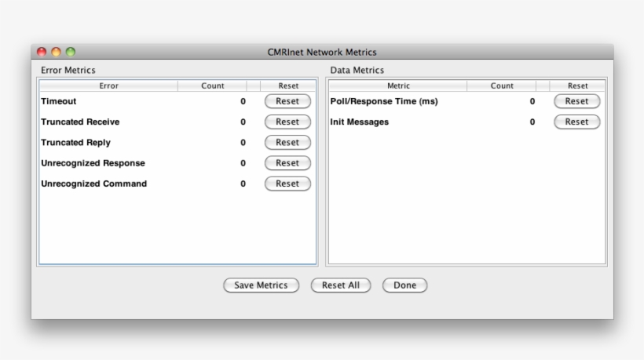Click the Timeout count value
Viewport: 644px width, 360px height.
(x=243, y=101)
